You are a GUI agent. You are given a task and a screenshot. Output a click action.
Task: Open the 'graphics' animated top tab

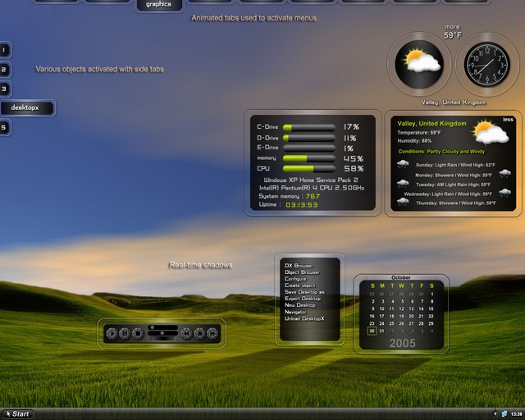(158, 5)
